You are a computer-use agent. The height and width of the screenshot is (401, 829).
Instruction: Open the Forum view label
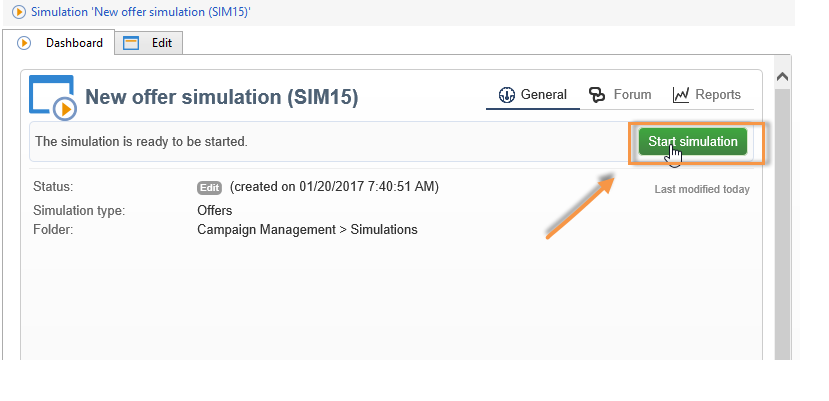click(632, 95)
